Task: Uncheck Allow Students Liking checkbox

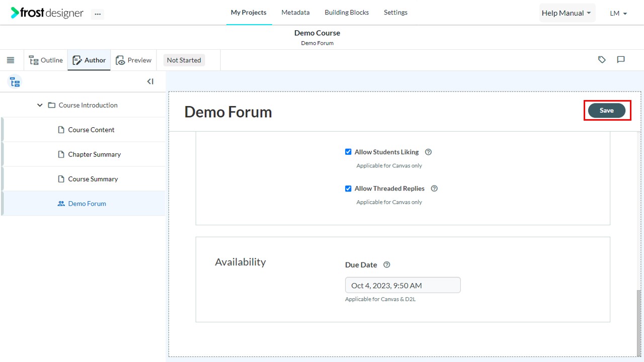Action: pos(348,152)
